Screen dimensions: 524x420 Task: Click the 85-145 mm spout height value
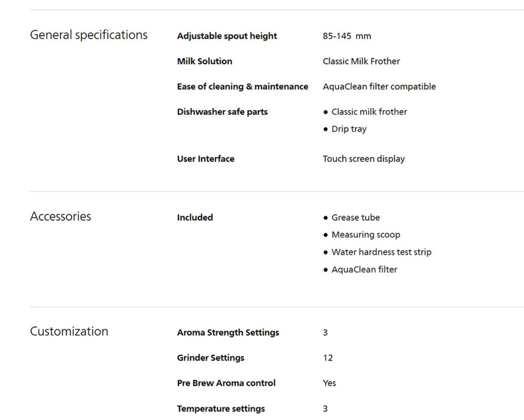coord(347,36)
